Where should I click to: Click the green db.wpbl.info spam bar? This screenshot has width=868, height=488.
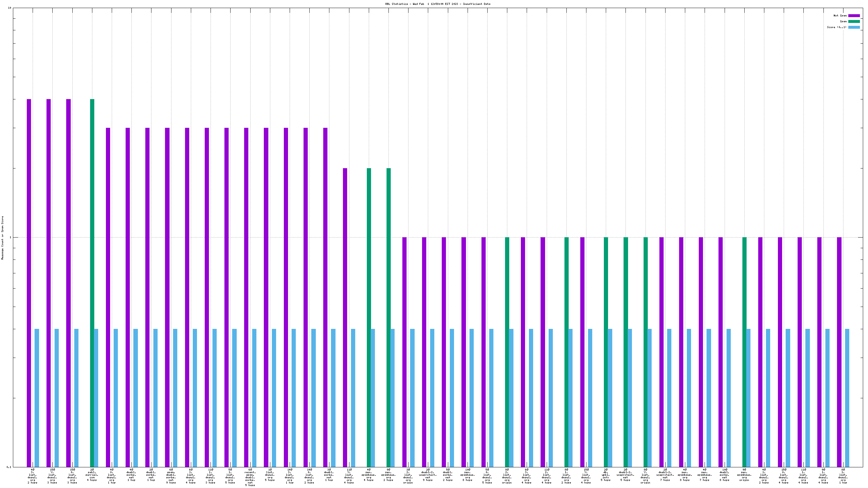click(x=605, y=352)
